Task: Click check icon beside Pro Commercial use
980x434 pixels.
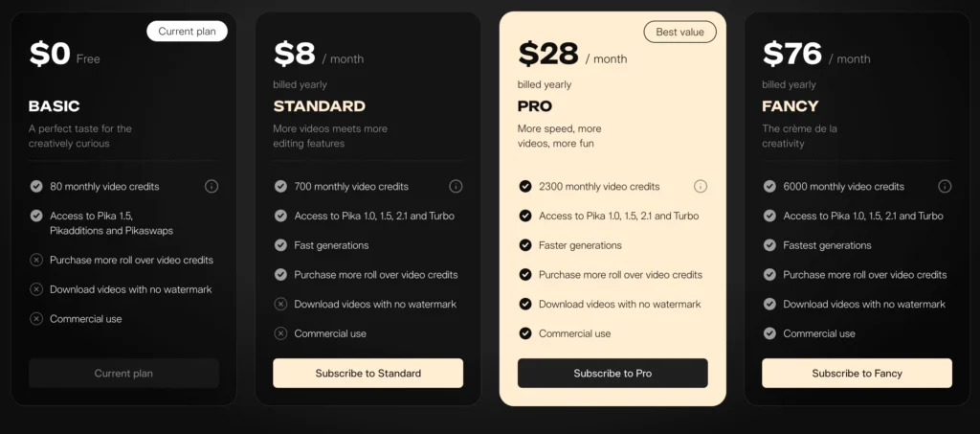Action: coord(525,333)
